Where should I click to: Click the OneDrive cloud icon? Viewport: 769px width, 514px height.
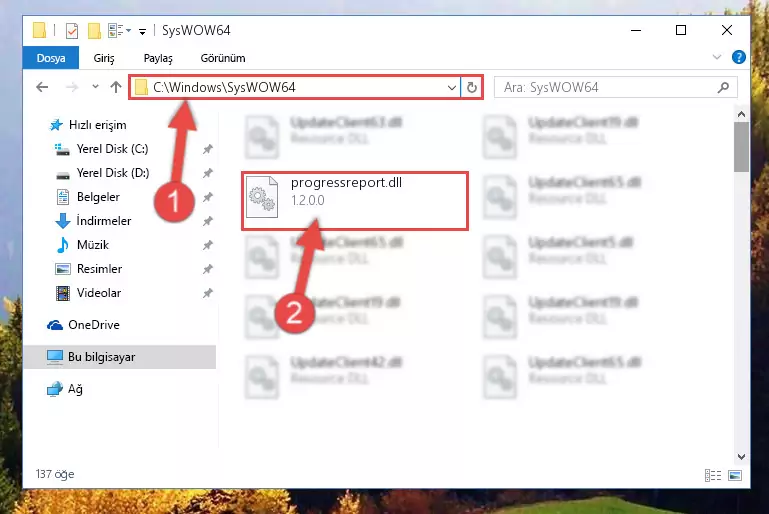click(55, 325)
